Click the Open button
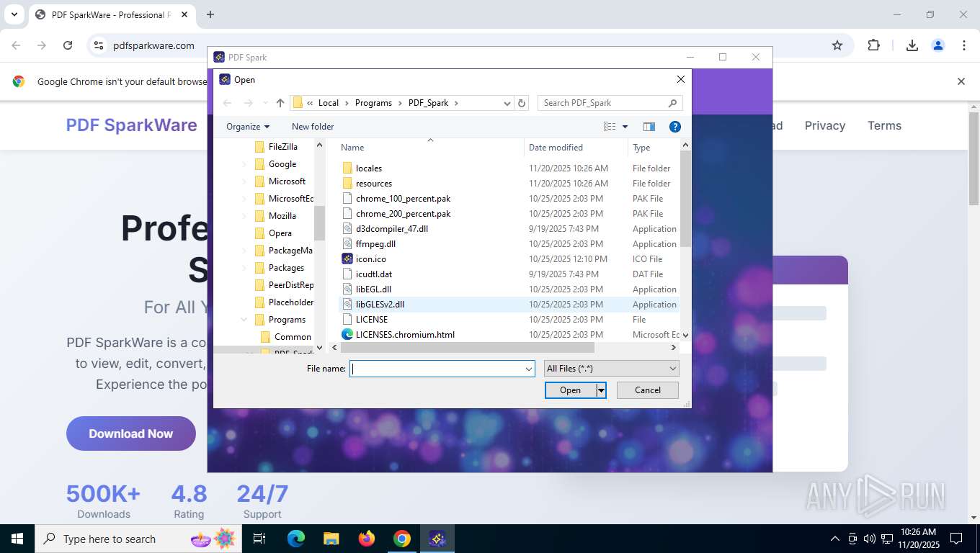 [570, 390]
